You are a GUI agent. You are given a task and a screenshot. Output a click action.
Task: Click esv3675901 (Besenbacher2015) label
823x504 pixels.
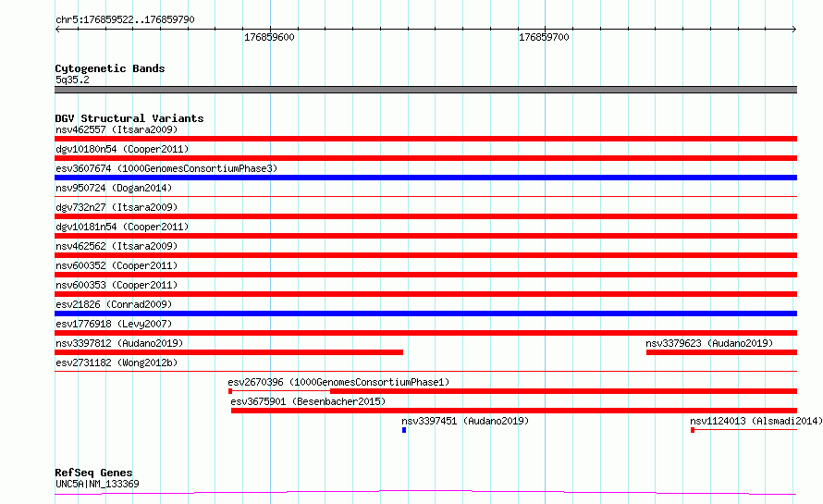pos(308,401)
